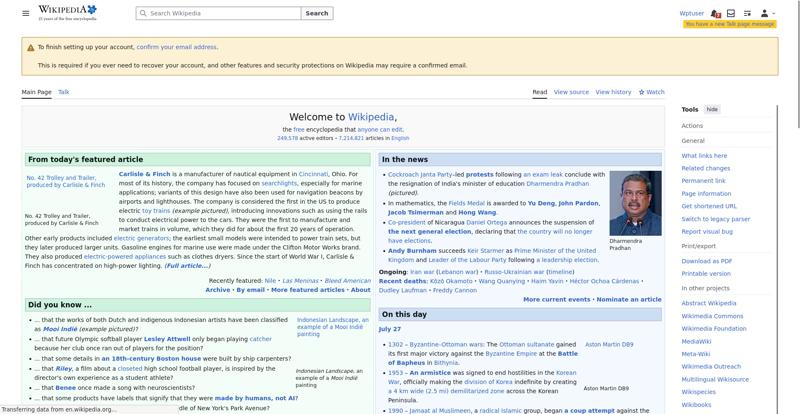Toggle Watch star for Main Page

pos(652,92)
